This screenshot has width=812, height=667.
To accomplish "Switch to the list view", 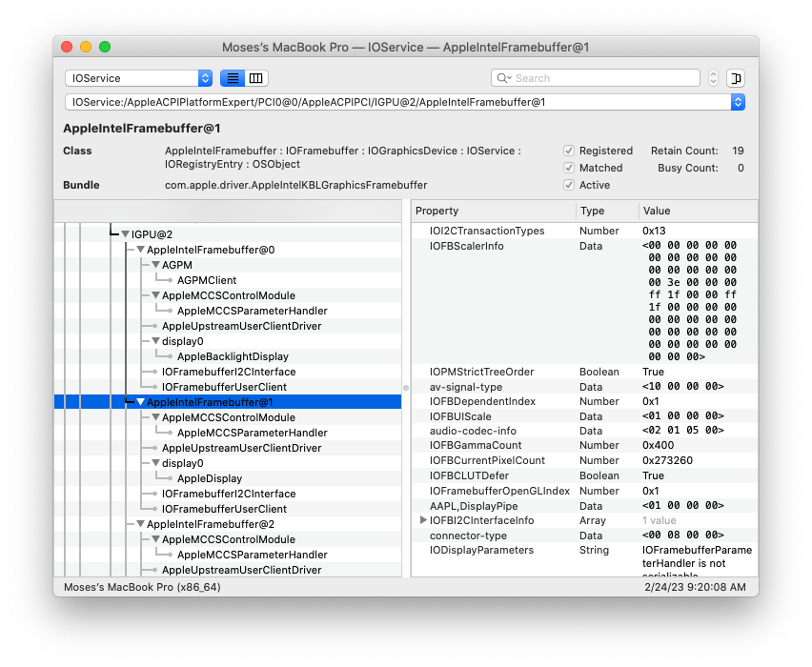I will 233,78.
